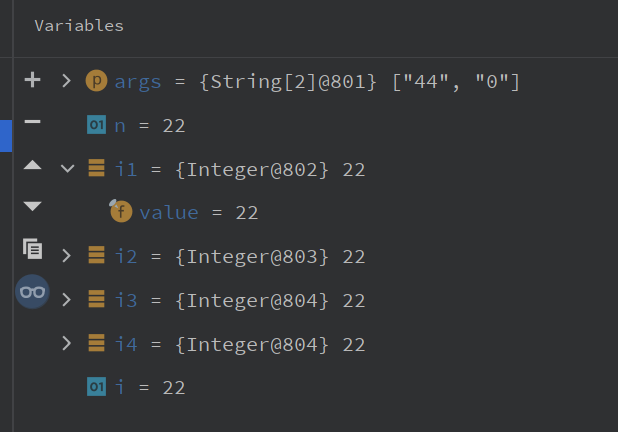This screenshot has height=432, width=618.
Task: Expand the args variable node
Action: coord(67,81)
